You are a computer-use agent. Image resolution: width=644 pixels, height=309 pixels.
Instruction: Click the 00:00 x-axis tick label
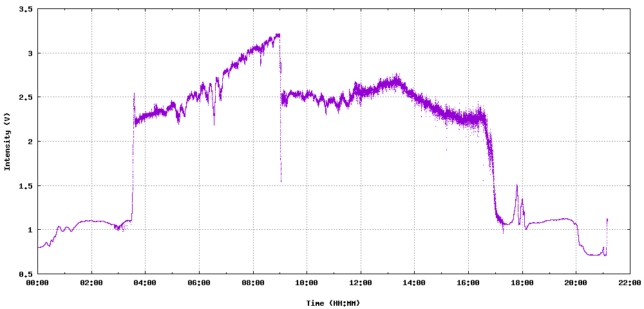point(38,283)
